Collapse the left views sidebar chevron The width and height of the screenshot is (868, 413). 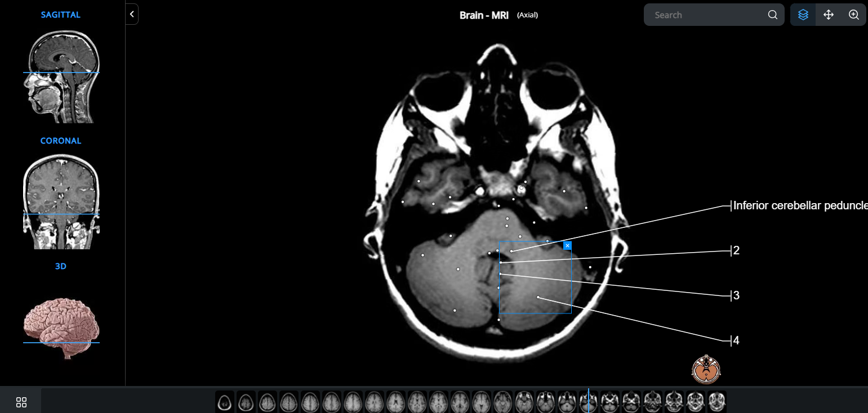[x=132, y=14]
